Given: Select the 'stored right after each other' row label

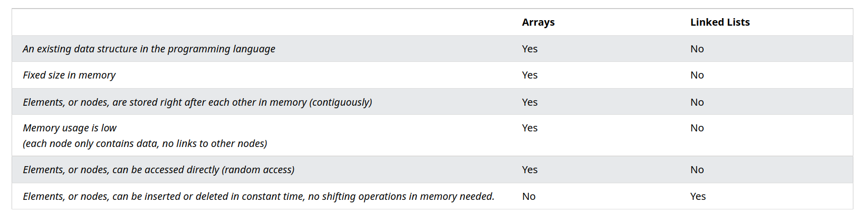Looking at the screenshot, I should [197, 102].
